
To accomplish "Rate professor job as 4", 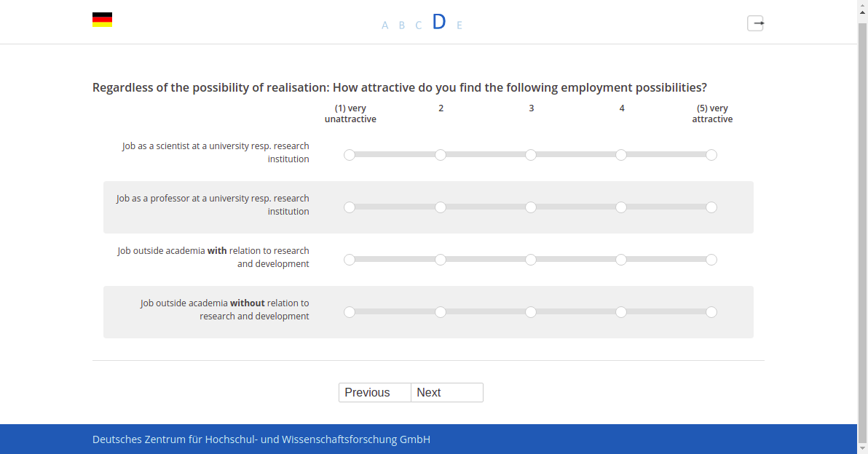I will point(621,207).
